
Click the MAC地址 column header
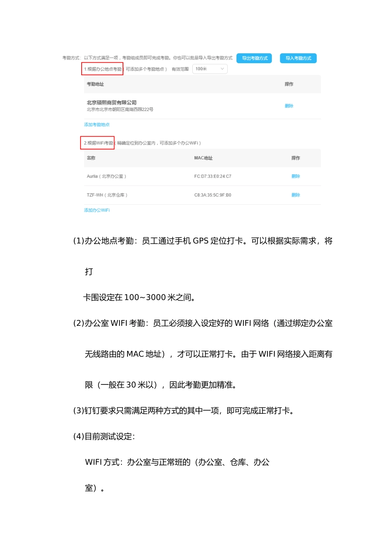203,158
